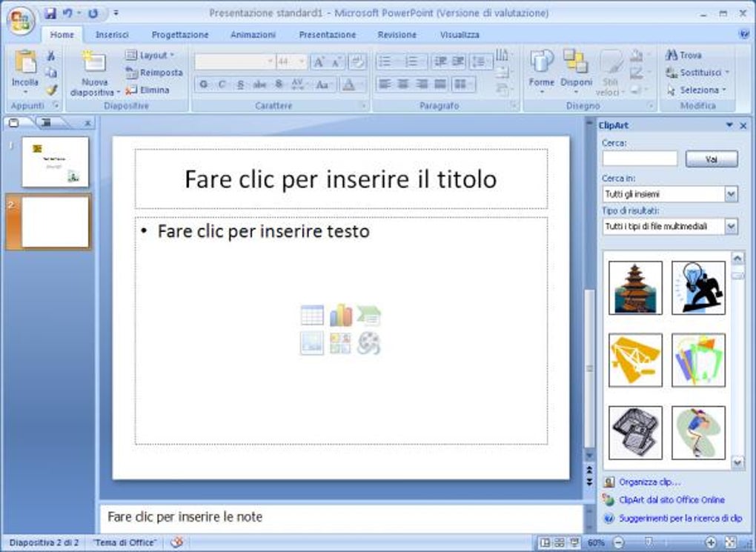The width and height of the screenshot is (756, 552).
Task: Insert picture from file placeholder icon
Action: click(x=312, y=343)
